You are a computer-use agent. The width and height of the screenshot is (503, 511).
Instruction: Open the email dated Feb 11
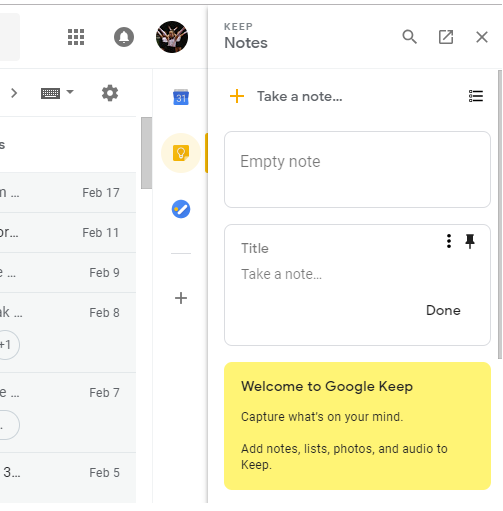tap(68, 233)
